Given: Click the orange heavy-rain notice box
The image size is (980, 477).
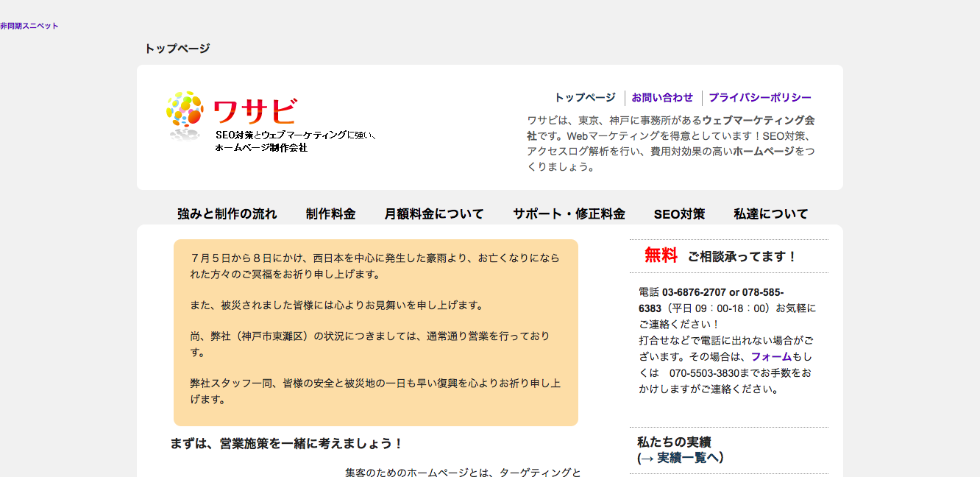Looking at the screenshot, I should point(375,332).
